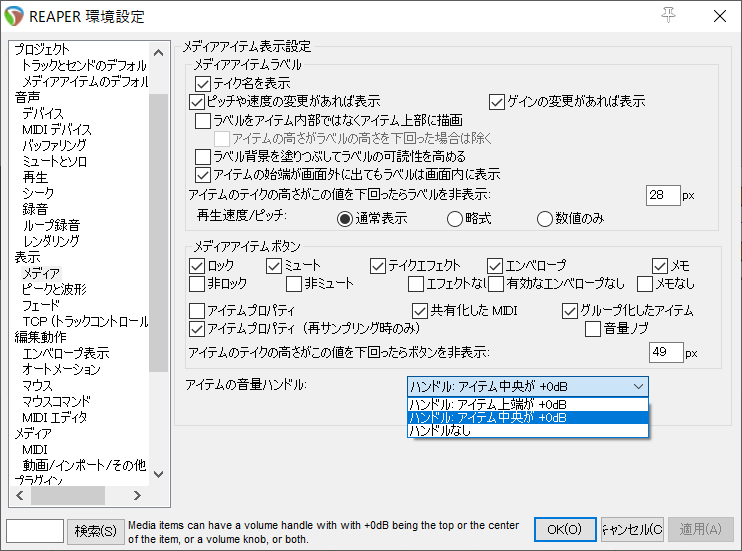
Task: Click the pin window icon in title bar
Action: [668, 15]
